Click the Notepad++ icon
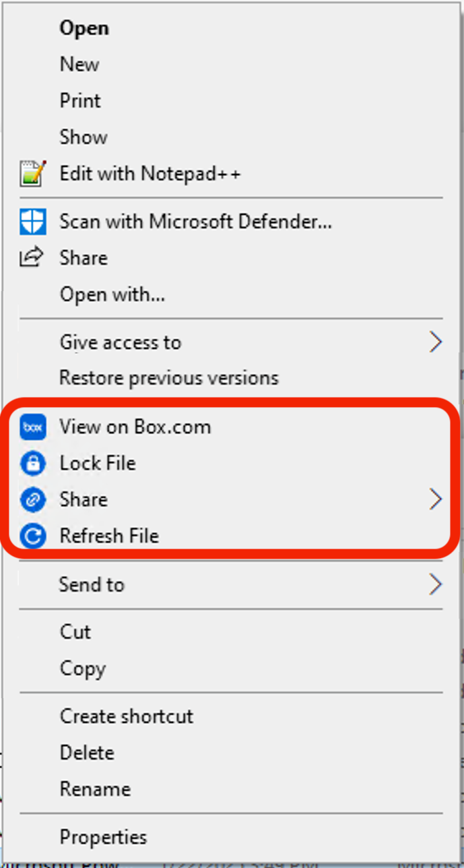 [x=32, y=174]
